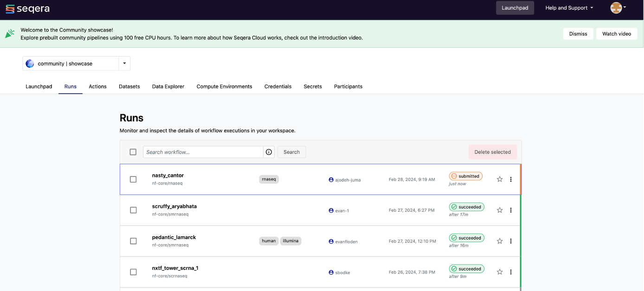This screenshot has height=291, width=644.
Task: Open options menu for pedantic_lamarck
Action: point(511,241)
